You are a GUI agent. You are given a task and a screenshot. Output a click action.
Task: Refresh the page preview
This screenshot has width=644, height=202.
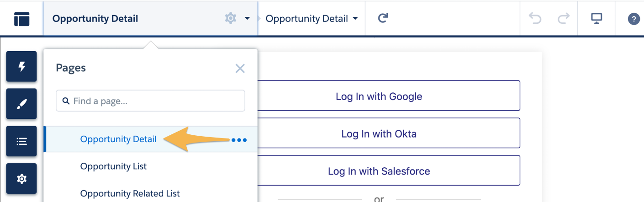(x=383, y=18)
